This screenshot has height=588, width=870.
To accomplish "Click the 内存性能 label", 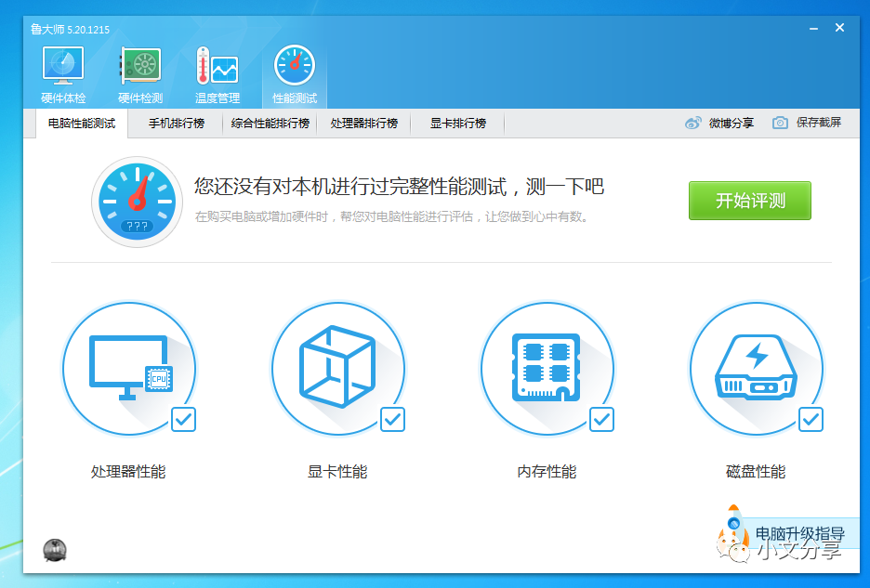I will (547, 472).
